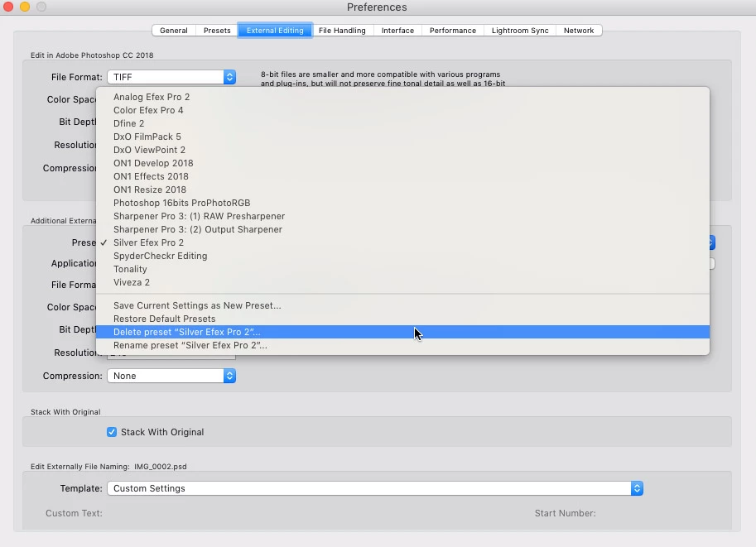The image size is (756, 547).
Task: Switch to the General tab
Action: tap(174, 31)
